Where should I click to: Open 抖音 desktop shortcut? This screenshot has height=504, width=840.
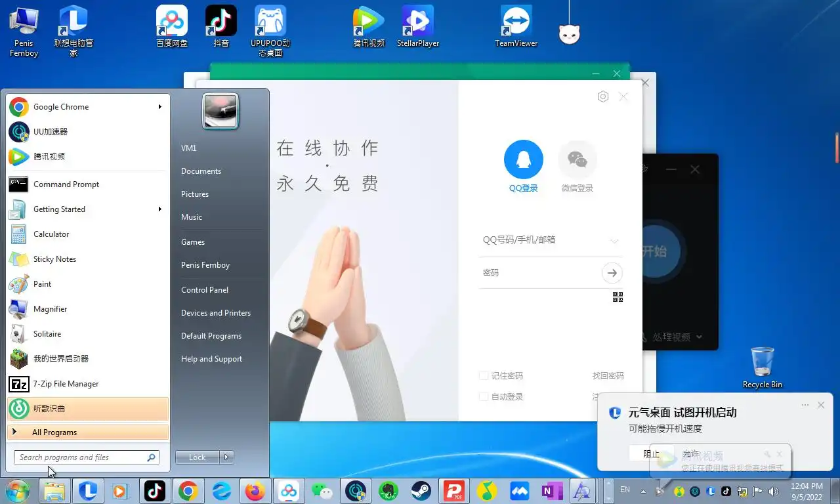[221, 26]
